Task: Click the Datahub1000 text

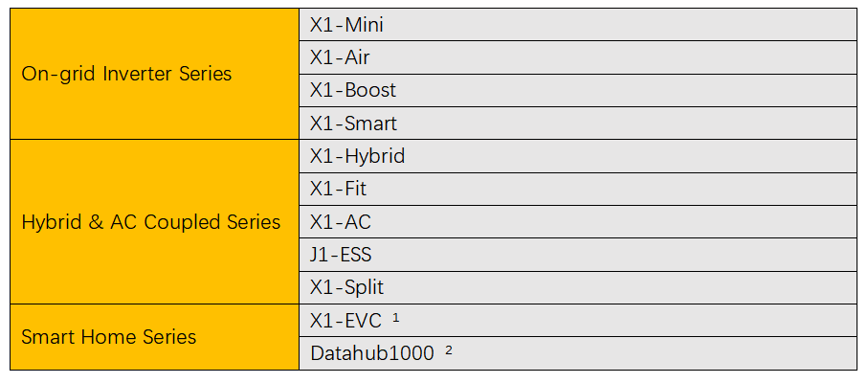Action: click(371, 353)
